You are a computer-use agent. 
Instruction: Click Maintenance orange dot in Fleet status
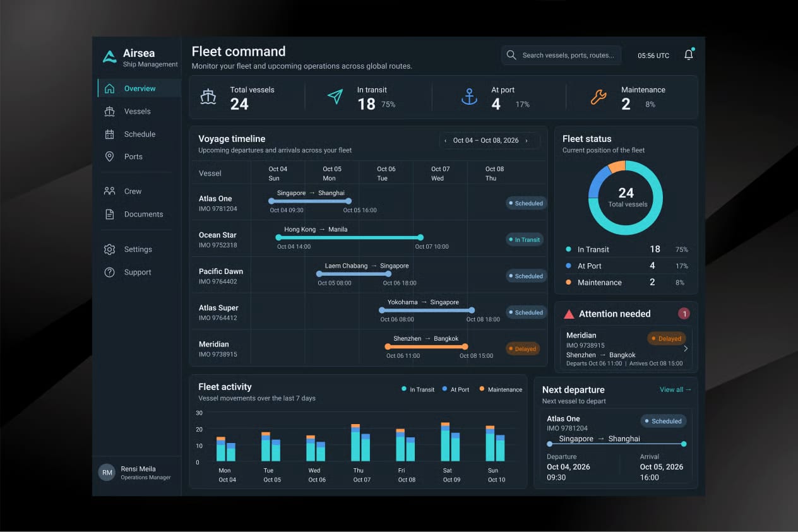click(568, 282)
